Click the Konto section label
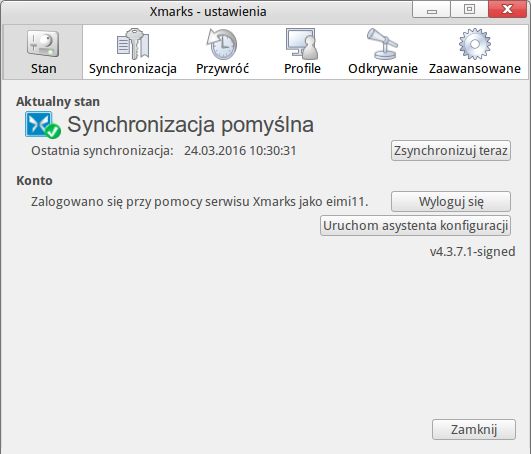531x454 pixels. pyautogui.click(x=34, y=180)
